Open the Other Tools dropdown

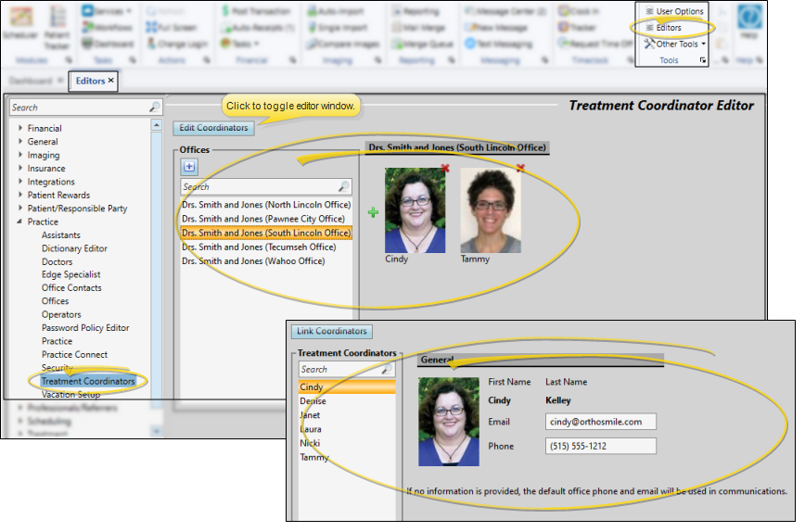(x=675, y=44)
